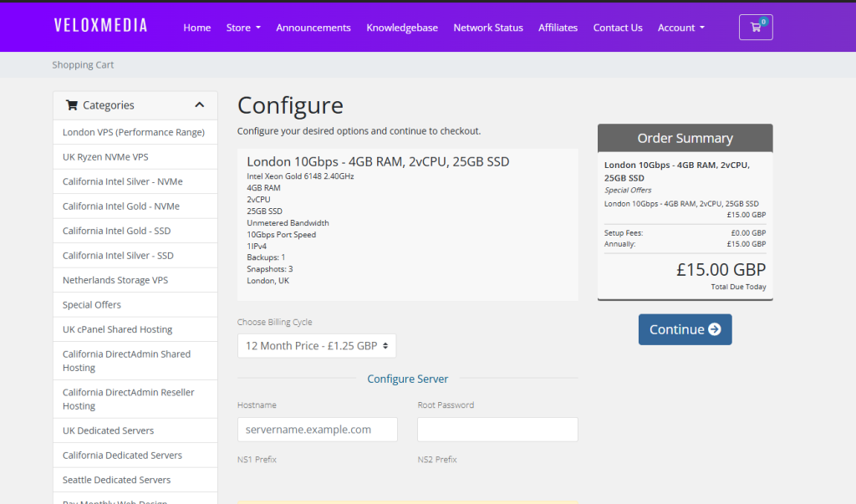Collapse the Categories panel chevron
The width and height of the screenshot is (856, 504).
[199, 104]
